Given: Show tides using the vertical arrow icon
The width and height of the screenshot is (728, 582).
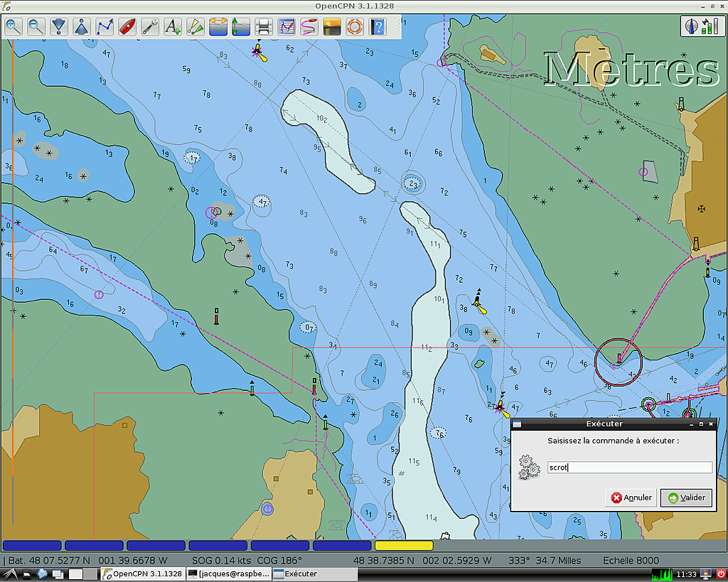Looking at the screenshot, I should (241, 27).
